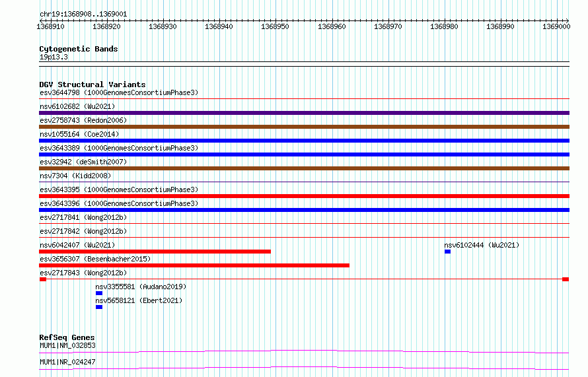Viewport: 588px width, 377px height.
Task: Open the nsv6102444 (Wu2021) label
Action: [482, 245]
